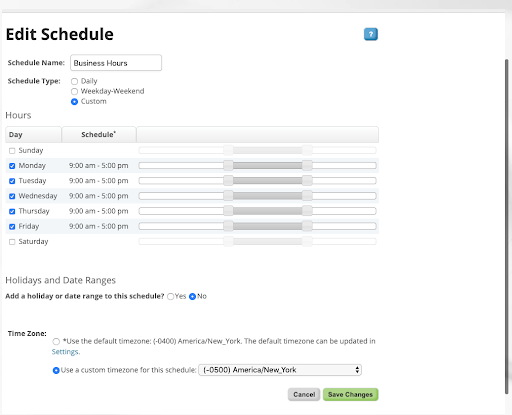The width and height of the screenshot is (512, 415).
Task: Enable the Saturday checkbox
Action: click(x=12, y=242)
